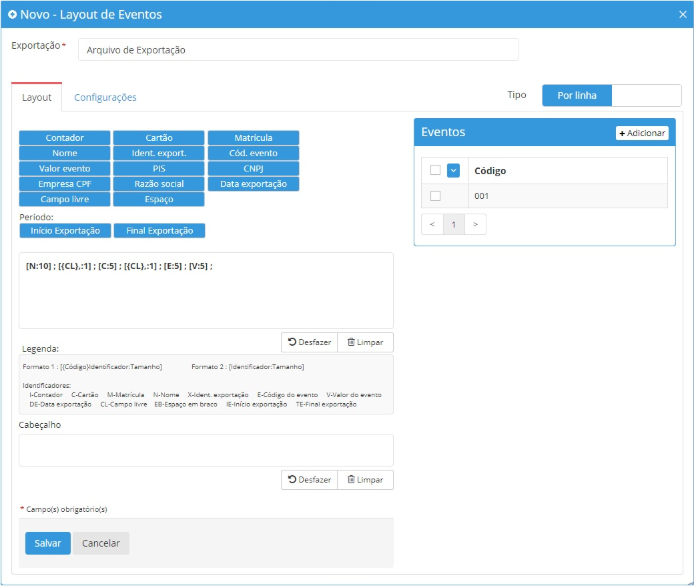694x587 pixels.
Task: Check the box for event 001
Action: [435, 196]
